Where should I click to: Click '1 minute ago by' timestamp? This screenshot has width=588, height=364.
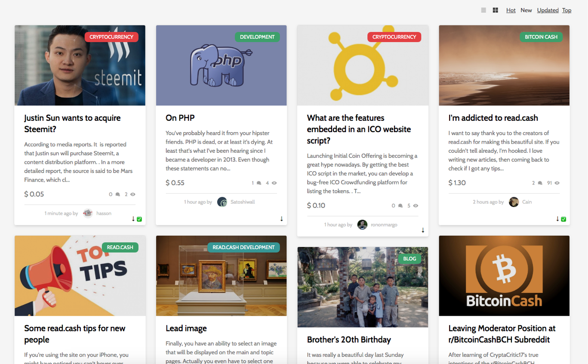click(61, 213)
